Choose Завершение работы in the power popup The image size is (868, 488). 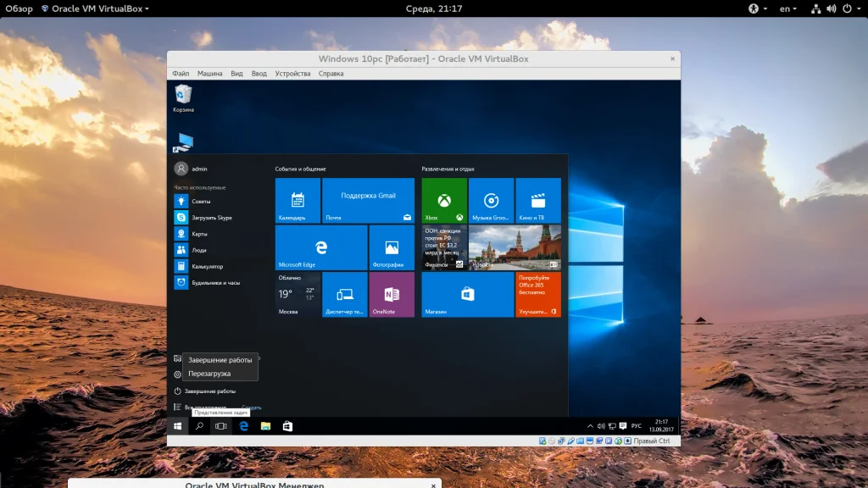point(220,360)
